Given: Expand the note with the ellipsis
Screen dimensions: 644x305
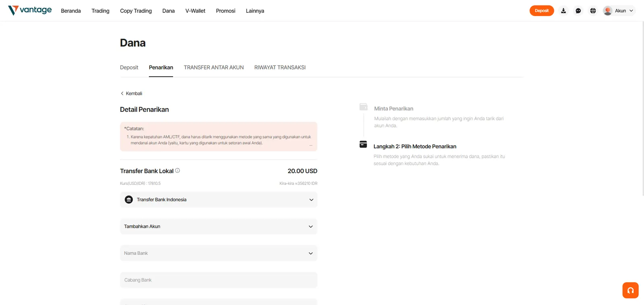Looking at the screenshot, I should pos(311,145).
